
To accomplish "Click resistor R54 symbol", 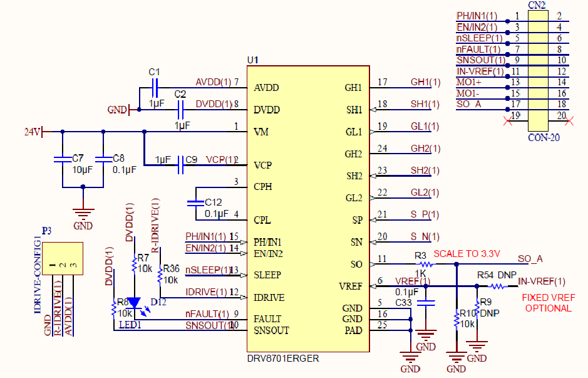I will tap(497, 286).
